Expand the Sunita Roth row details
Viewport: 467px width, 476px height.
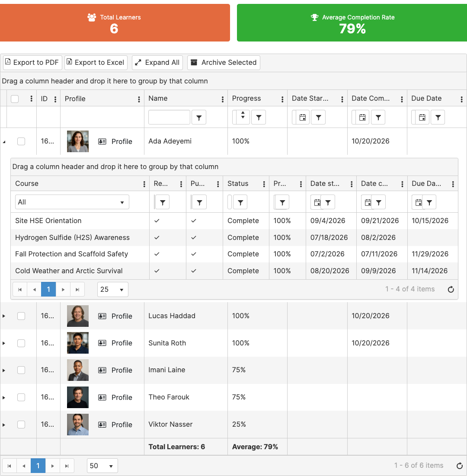[3, 343]
